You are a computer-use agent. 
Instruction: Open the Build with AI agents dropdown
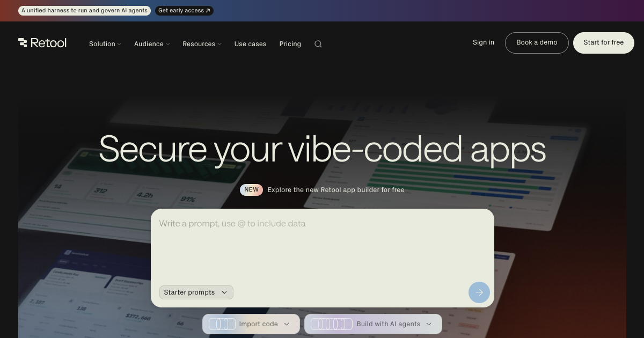[373, 324]
